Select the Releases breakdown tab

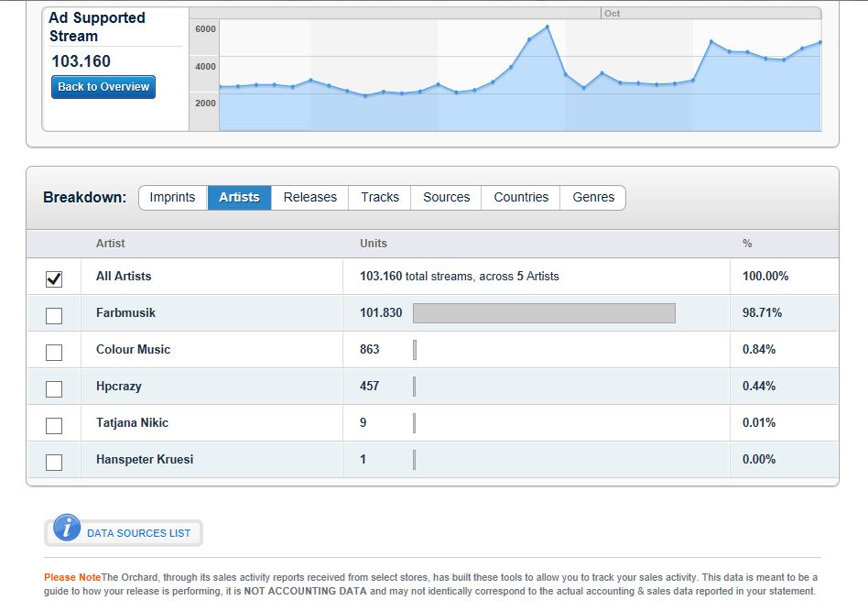point(310,197)
